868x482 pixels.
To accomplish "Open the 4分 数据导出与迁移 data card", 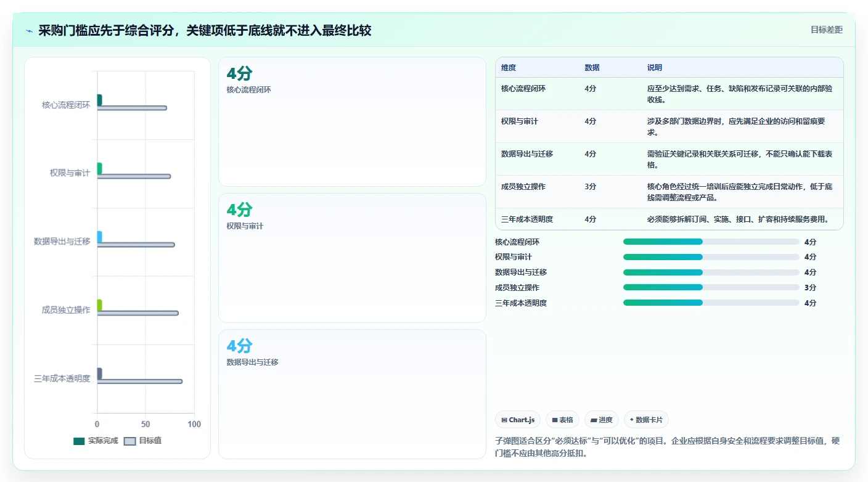I will (352, 394).
